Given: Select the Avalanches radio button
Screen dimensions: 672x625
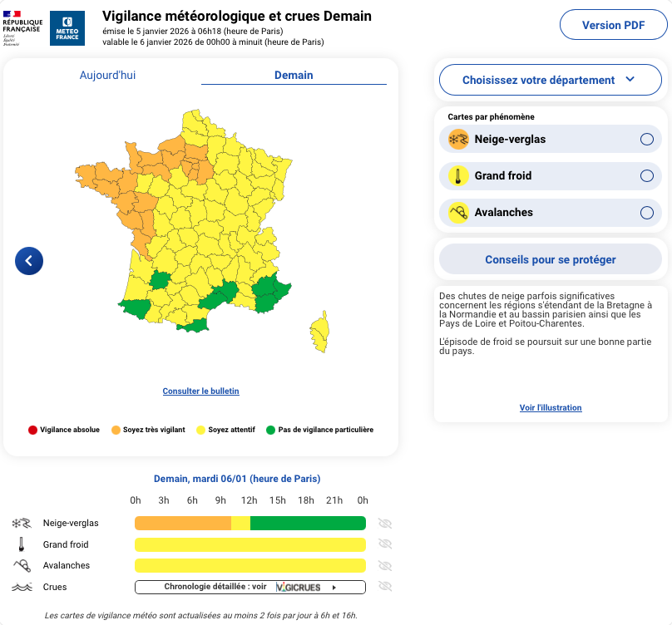Looking at the screenshot, I should (x=646, y=213).
